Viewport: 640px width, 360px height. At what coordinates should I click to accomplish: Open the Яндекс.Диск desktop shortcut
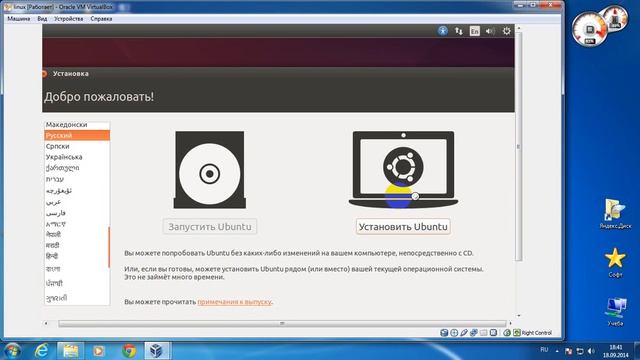(x=615, y=213)
